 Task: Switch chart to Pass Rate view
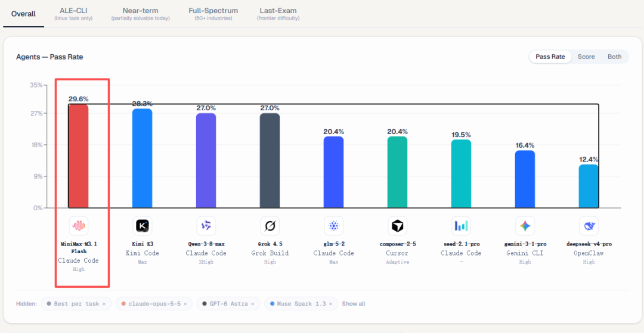click(550, 57)
